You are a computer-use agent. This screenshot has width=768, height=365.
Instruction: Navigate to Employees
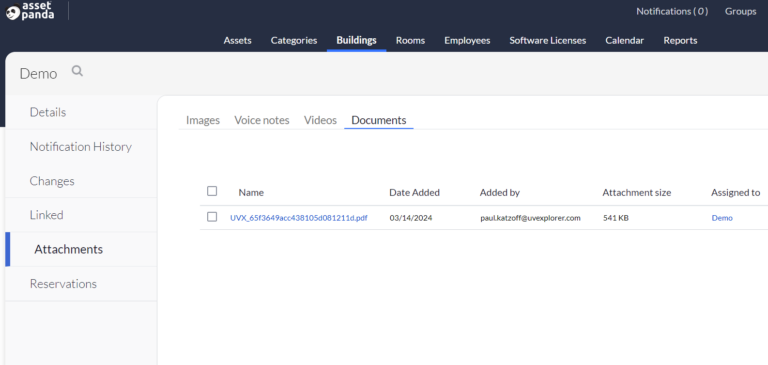467,41
